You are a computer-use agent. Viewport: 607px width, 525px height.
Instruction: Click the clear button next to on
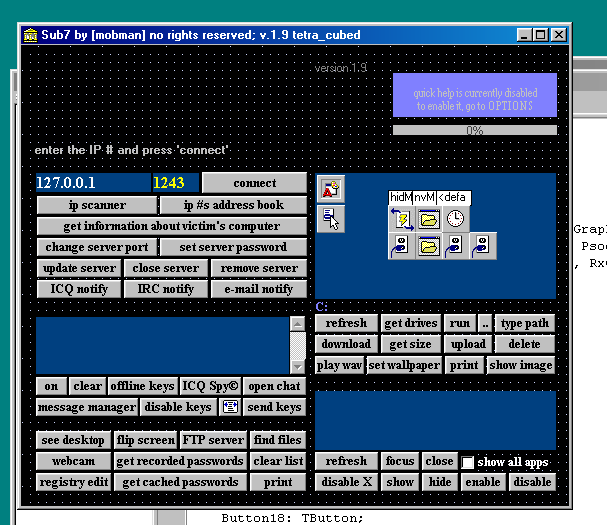[x=87, y=386]
